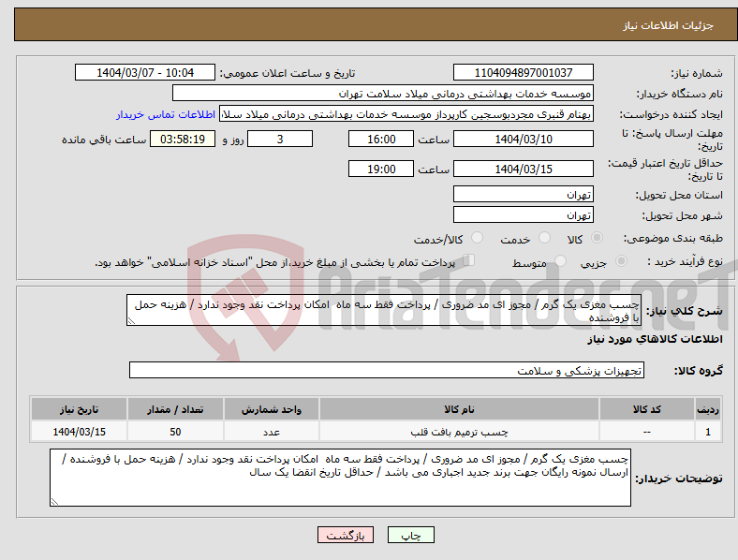Click the شهر محل تحویل field
The image size is (738, 560).
523,215
